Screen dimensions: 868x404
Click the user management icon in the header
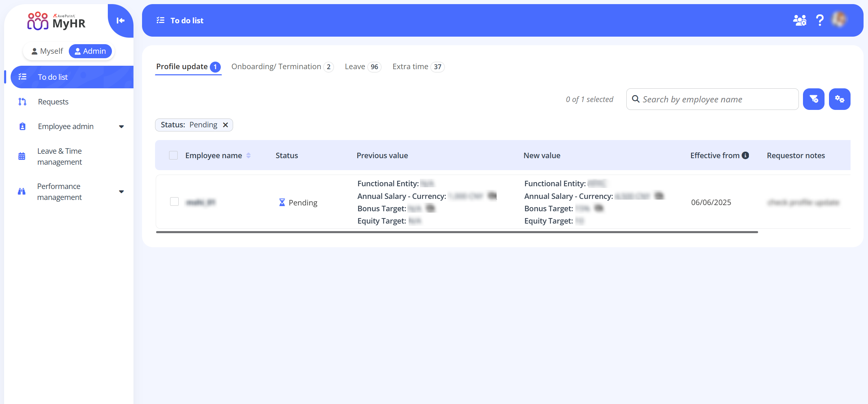tap(799, 20)
